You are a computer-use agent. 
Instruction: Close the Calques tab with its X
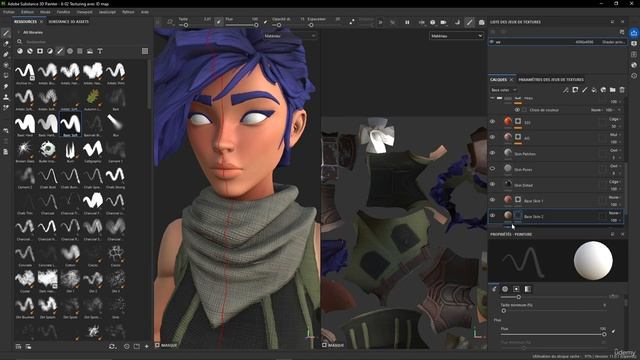tap(511, 80)
